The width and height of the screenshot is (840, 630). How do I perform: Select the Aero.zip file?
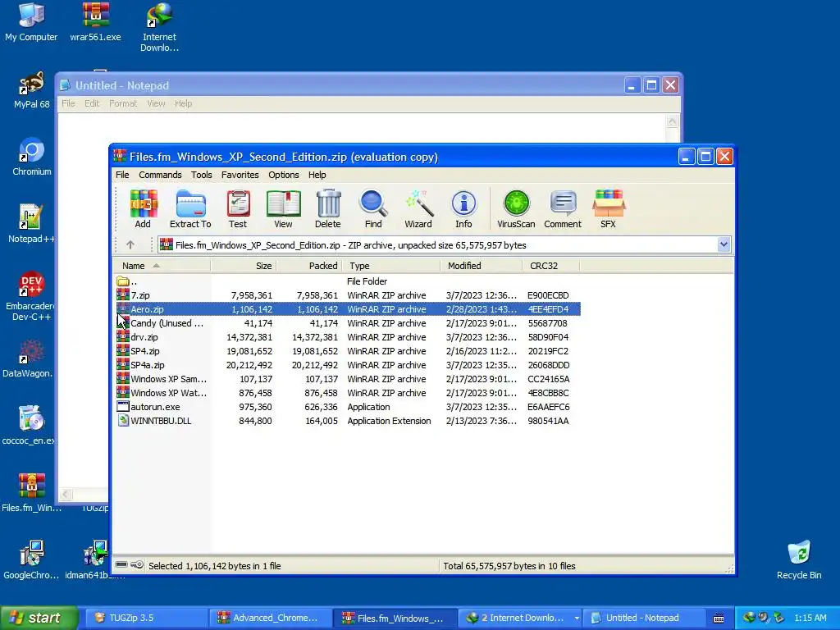[x=348, y=309]
